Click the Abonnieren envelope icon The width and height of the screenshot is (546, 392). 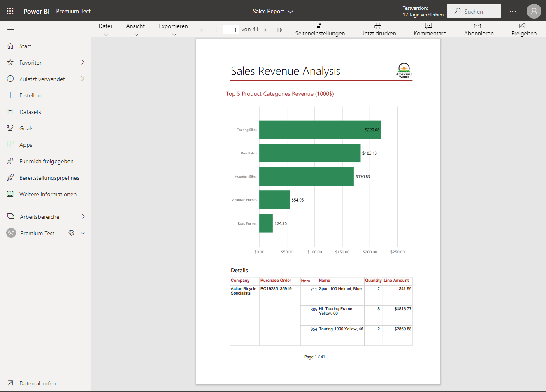click(x=477, y=26)
